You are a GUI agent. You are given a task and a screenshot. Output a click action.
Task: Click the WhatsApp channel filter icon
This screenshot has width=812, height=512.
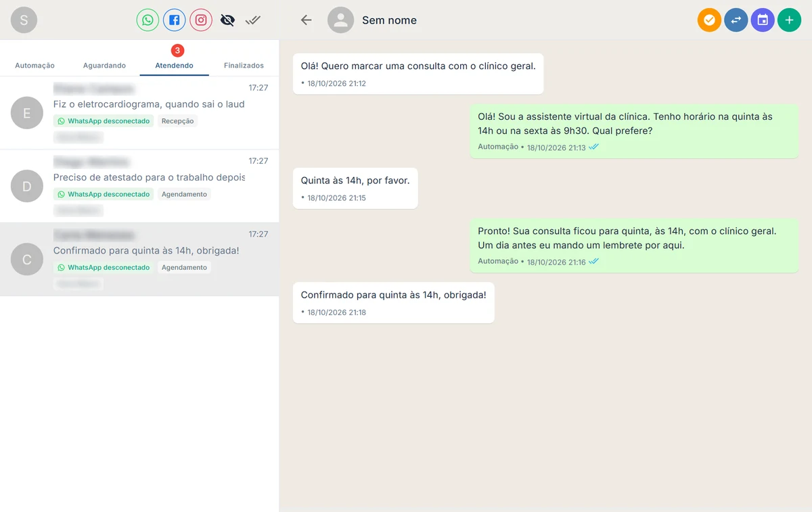148,20
